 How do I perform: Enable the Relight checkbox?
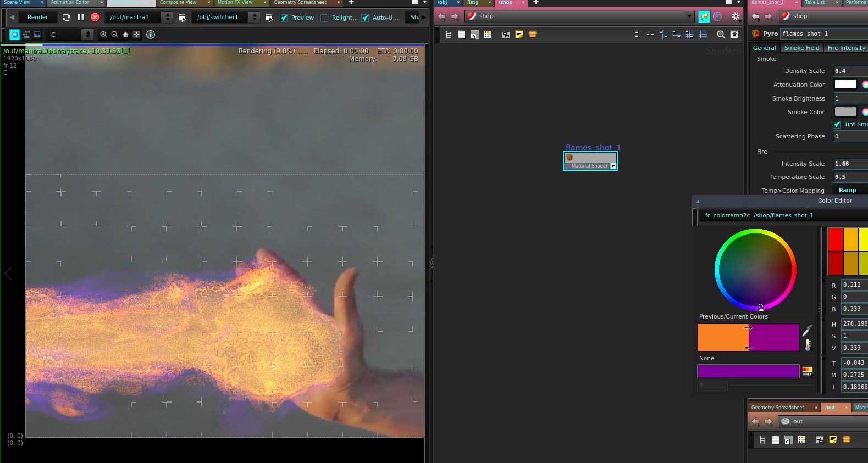(x=325, y=18)
